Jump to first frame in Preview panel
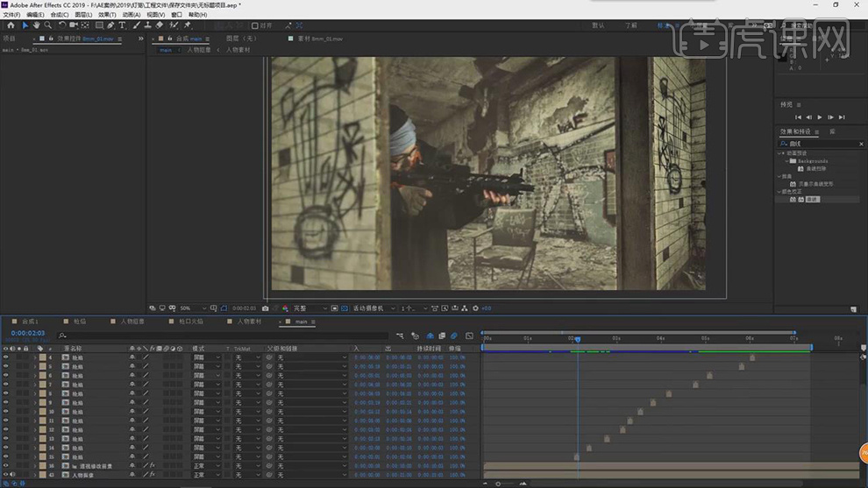 point(798,117)
